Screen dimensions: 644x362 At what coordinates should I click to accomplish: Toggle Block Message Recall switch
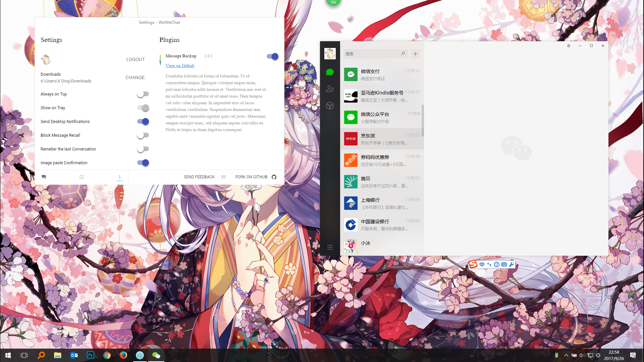click(x=143, y=135)
